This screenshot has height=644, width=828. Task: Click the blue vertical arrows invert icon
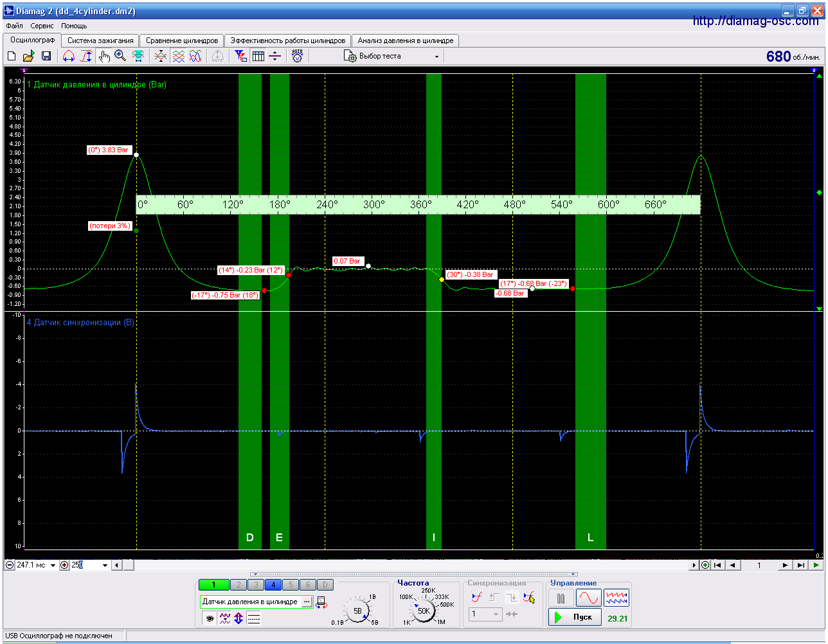click(x=239, y=619)
